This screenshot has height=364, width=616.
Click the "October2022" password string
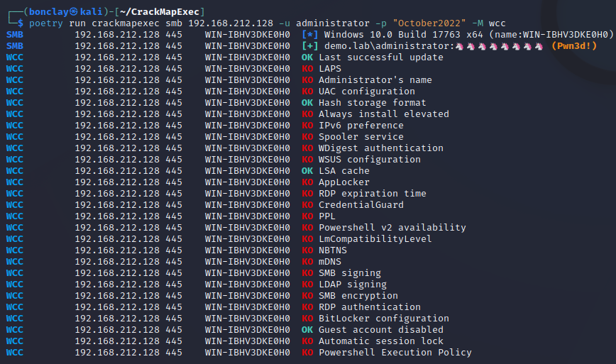point(429,23)
